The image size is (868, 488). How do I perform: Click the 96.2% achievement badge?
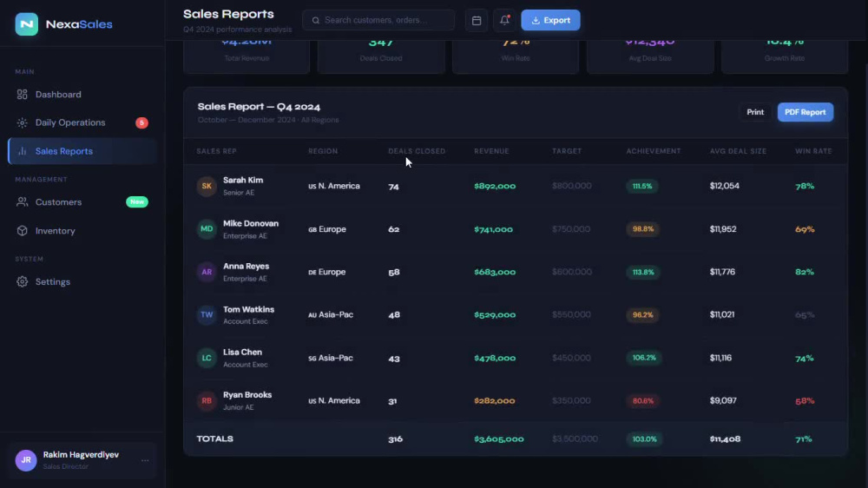click(642, 314)
